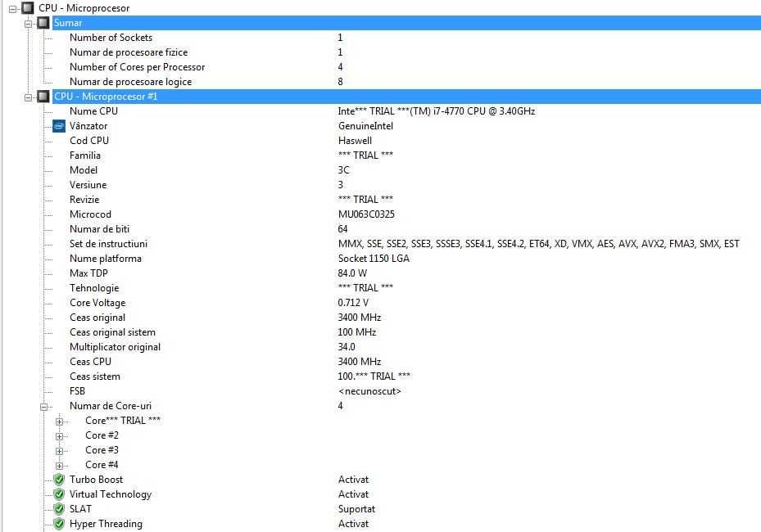Click the MMX, SSE, SSE2 instruction list value
Image resolution: width=761 pixels, height=532 pixels.
point(539,244)
